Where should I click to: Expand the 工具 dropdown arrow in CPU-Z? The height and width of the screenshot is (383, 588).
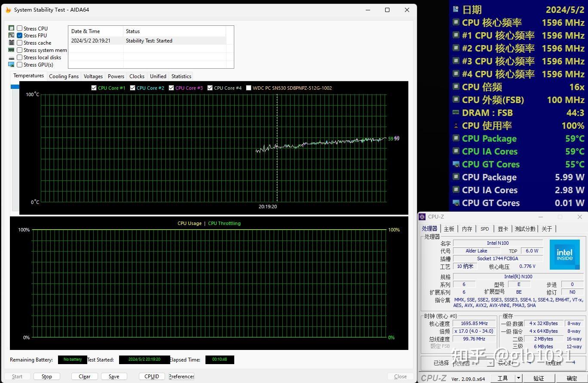coord(518,378)
